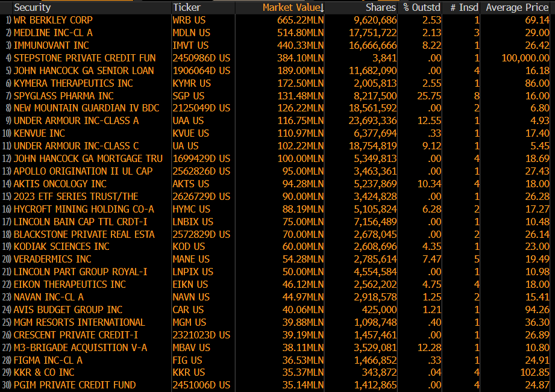Select IMMUNOVANT INC security name
The width and height of the screenshot is (555, 392).
pyautogui.click(x=51, y=46)
